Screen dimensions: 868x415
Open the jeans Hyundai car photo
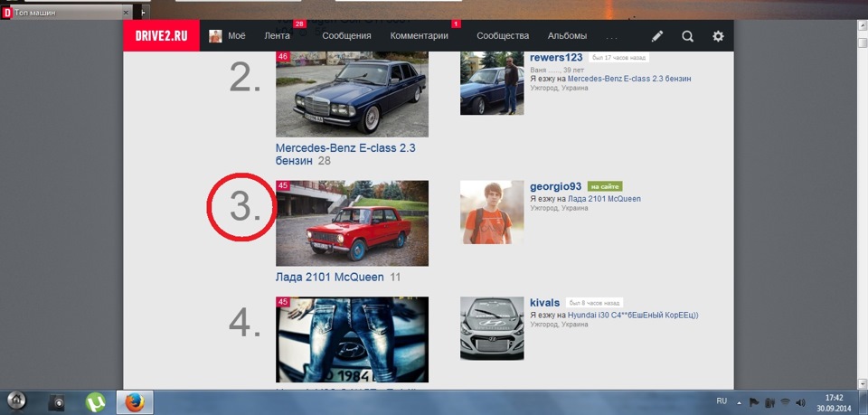[352, 340]
